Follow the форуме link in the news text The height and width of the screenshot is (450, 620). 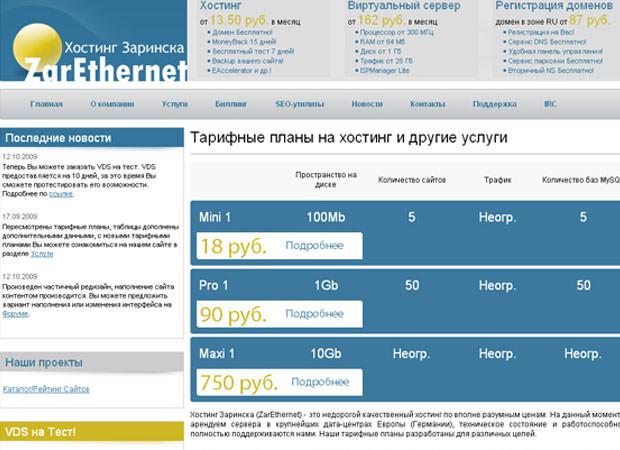click(x=15, y=314)
